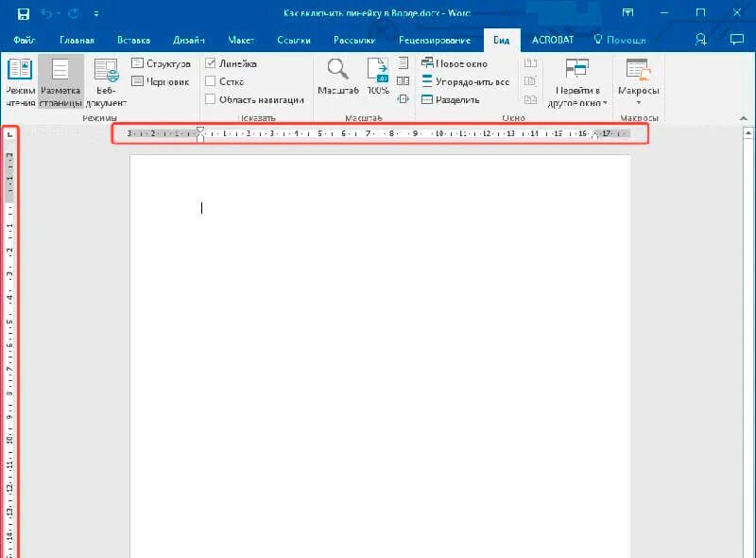Collapse the ribbon with the chevron
This screenshot has width=756, height=558.
pyautogui.click(x=744, y=118)
